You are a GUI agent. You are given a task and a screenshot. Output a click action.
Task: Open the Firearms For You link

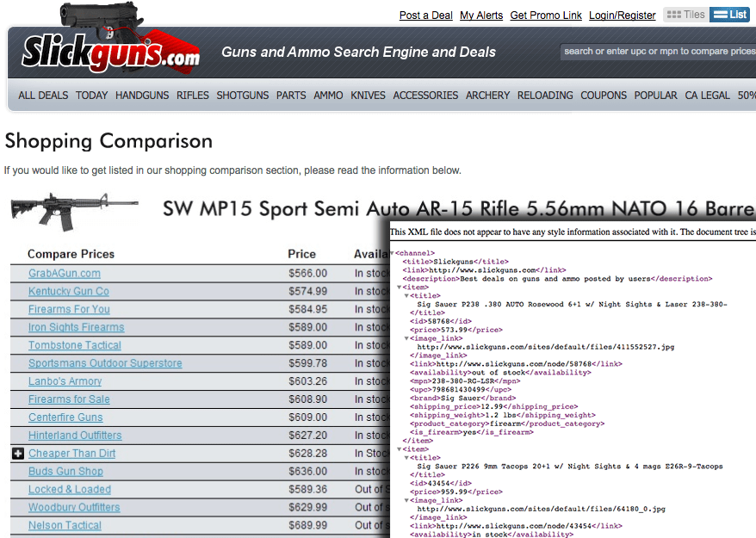[x=69, y=310]
